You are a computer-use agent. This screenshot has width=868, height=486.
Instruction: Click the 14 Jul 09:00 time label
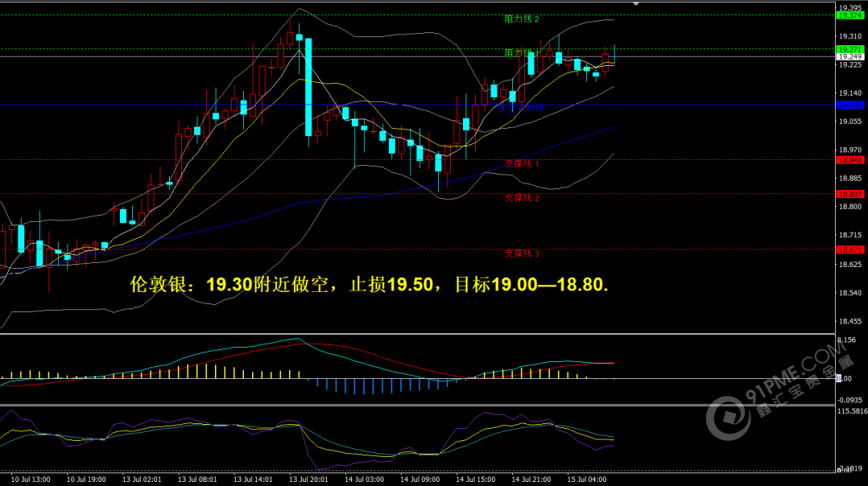(420, 480)
